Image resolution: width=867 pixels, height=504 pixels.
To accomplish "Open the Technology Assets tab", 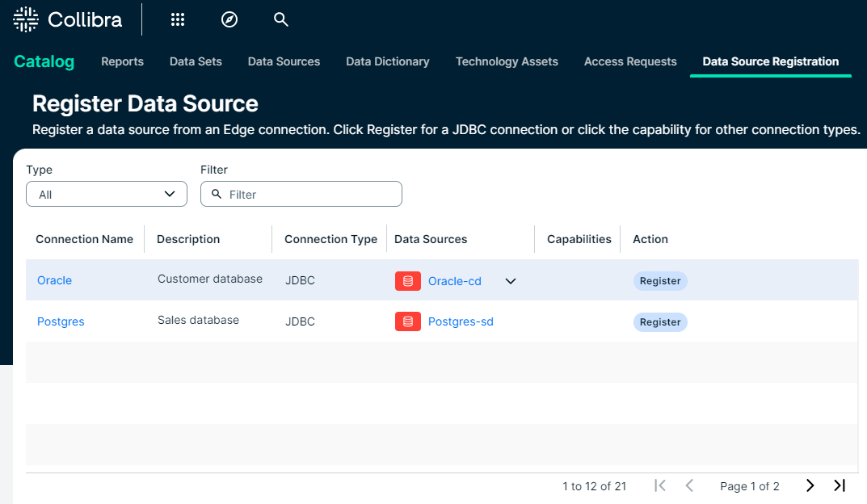I will click(x=507, y=61).
